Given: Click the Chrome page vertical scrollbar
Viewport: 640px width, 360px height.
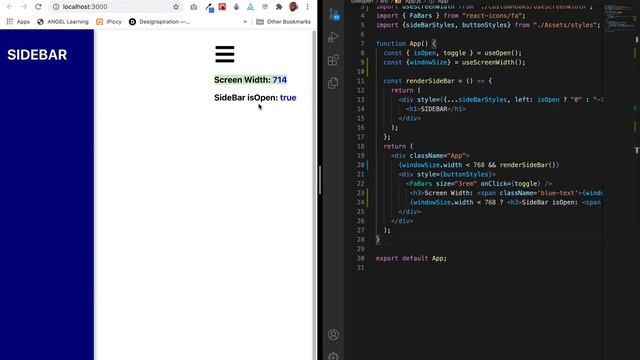Looking at the screenshot, I should click(314, 194).
